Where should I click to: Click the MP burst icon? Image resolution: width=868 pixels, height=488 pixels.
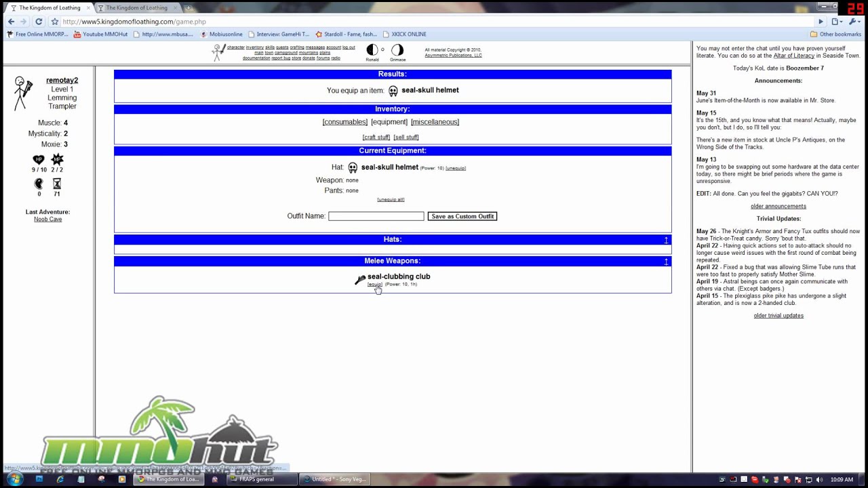pos(57,159)
